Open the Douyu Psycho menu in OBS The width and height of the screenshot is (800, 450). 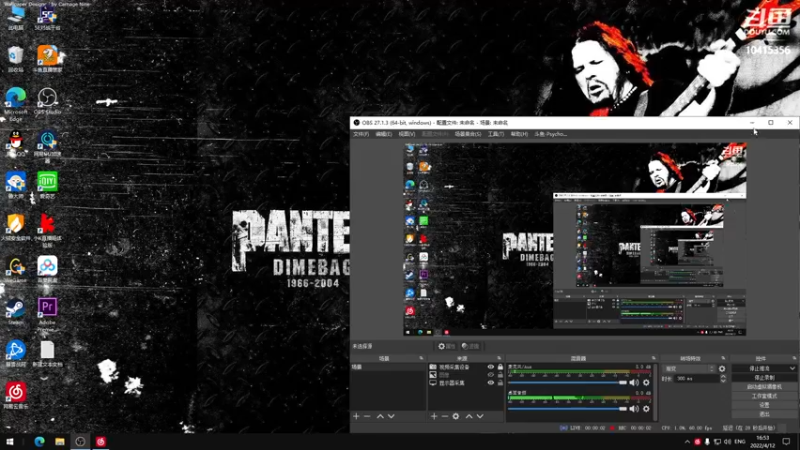click(x=551, y=134)
